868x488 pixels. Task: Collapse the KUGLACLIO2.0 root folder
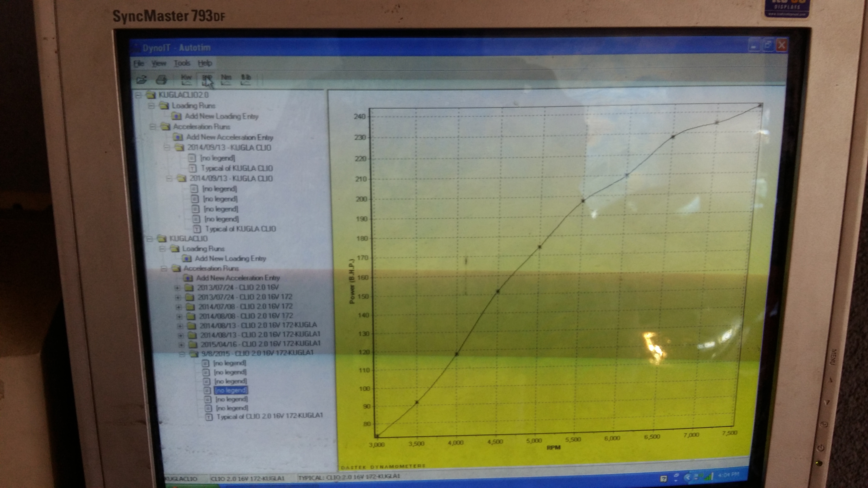click(x=138, y=95)
